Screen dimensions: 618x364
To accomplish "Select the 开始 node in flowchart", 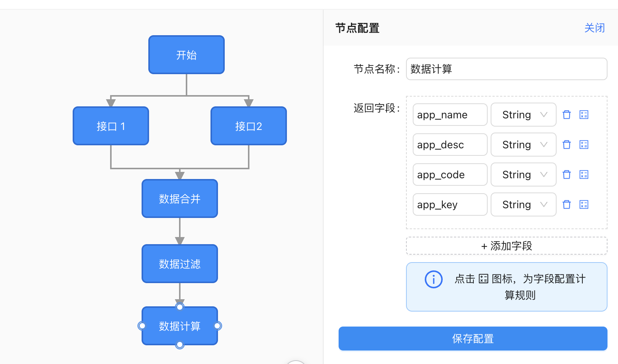I will pyautogui.click(x=187, y=55).
